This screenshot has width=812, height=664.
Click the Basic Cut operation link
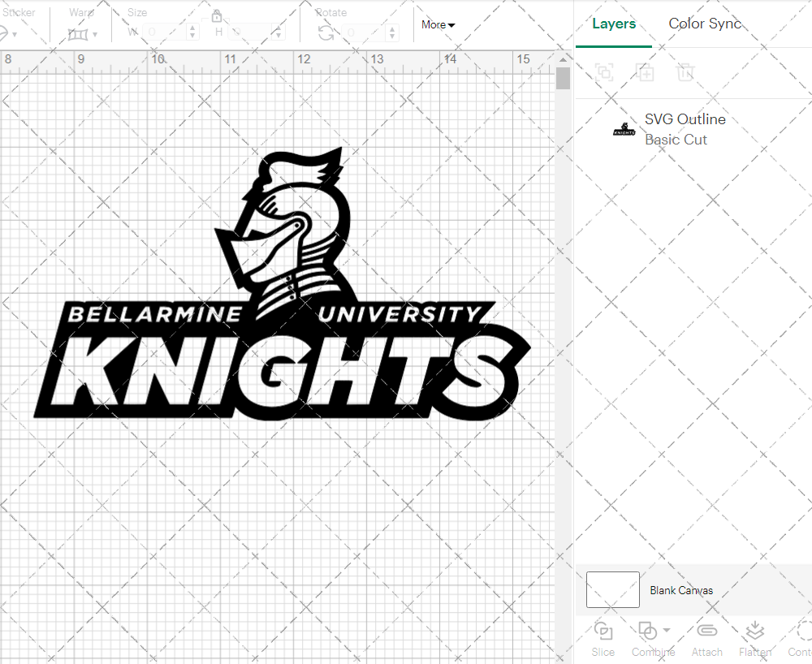676,140
